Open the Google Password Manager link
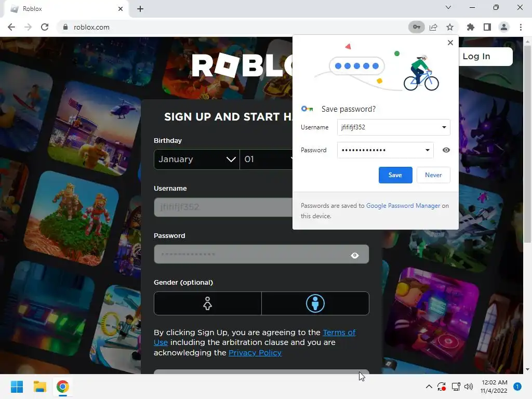The height and width of the screenshot is (399, 532). tap(403, 206)
